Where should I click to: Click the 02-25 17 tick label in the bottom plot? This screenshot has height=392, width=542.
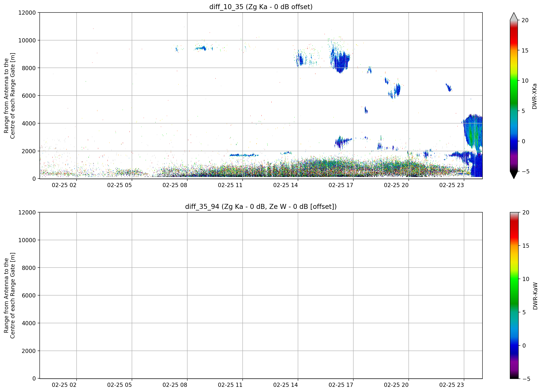tap(341, 385)
